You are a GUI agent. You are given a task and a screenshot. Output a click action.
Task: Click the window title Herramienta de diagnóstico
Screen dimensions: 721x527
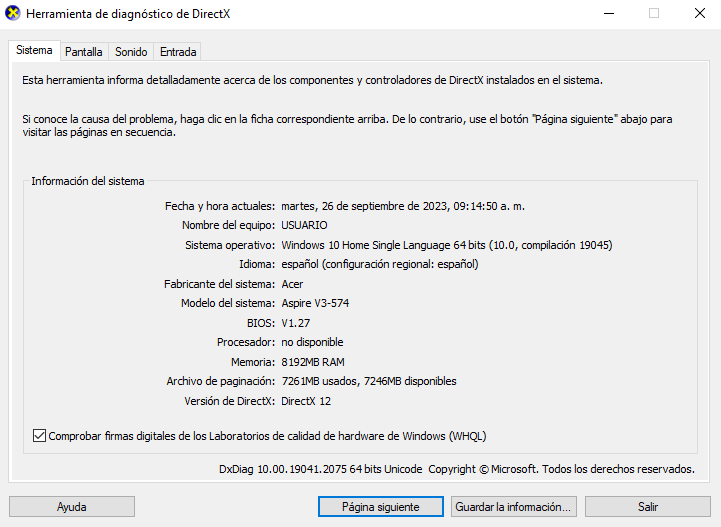click(128, 14)
